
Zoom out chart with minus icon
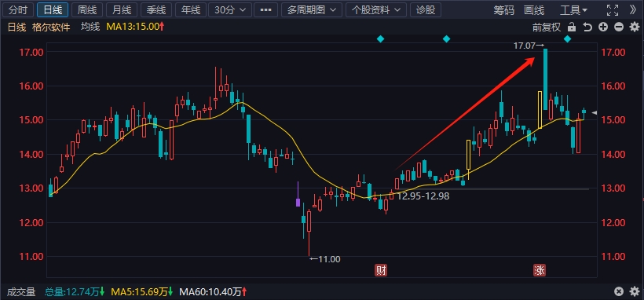(x=619, y=27)
